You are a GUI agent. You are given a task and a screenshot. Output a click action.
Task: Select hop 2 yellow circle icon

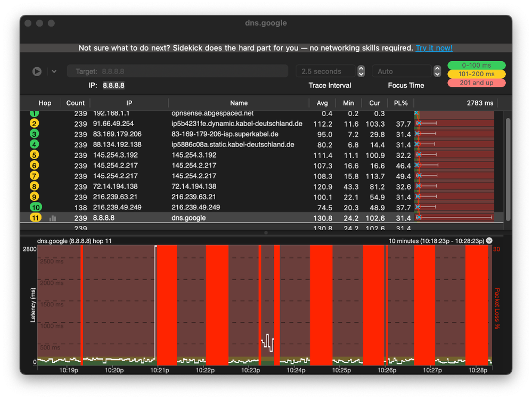[x=34, y=124]
